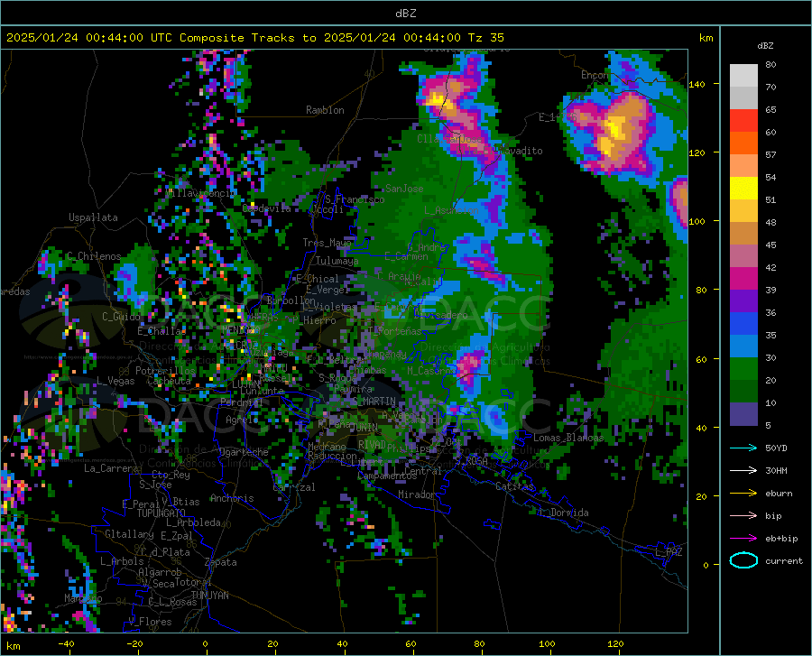
Task: Click the 'SanJose' map label
Action: (x=404, y=189)
